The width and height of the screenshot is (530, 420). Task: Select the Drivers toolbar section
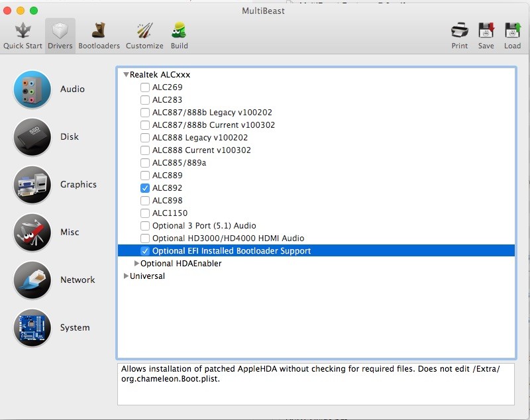pos(60,36)
